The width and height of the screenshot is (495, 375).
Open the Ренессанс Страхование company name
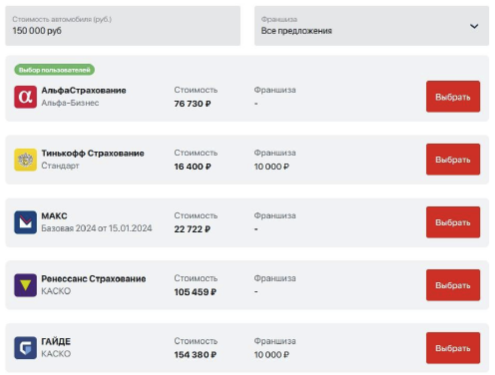(94, 279)
